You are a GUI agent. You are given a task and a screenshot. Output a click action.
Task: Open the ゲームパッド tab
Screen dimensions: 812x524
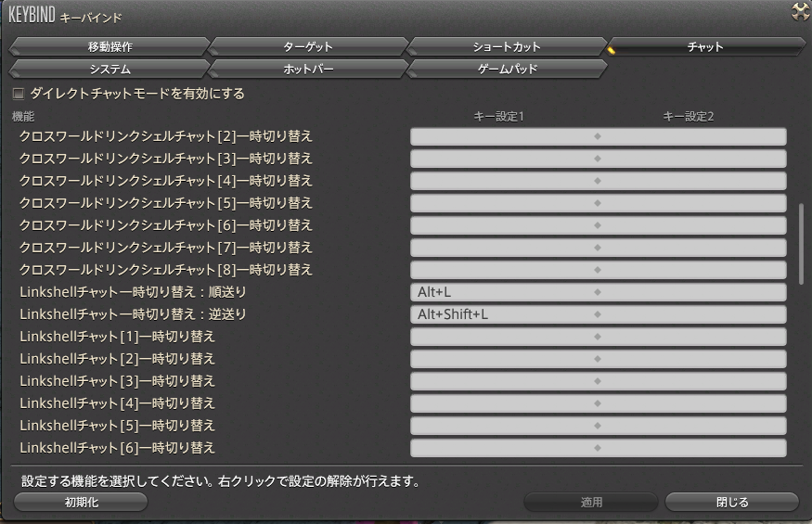507,69
